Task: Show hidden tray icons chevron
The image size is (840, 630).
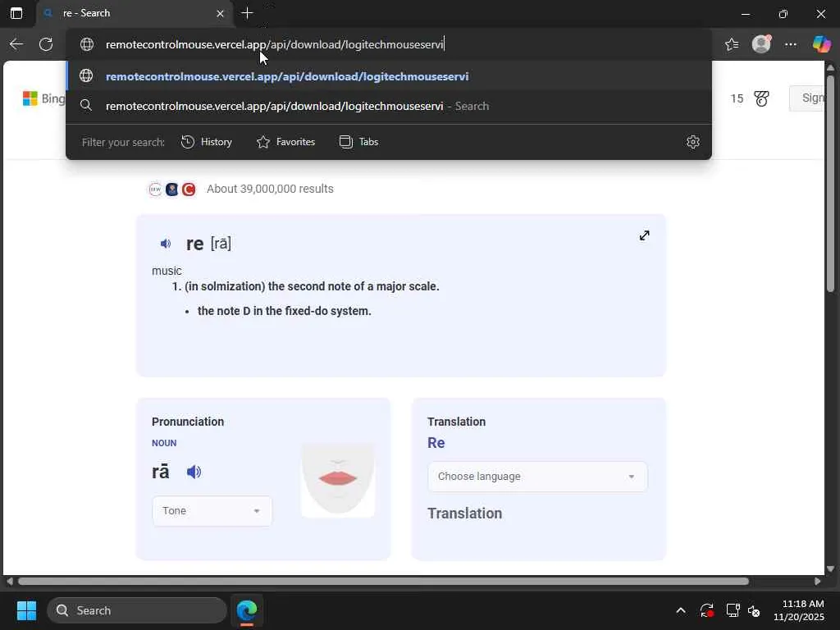Action: pyautogui.click(x=681, y=610)
